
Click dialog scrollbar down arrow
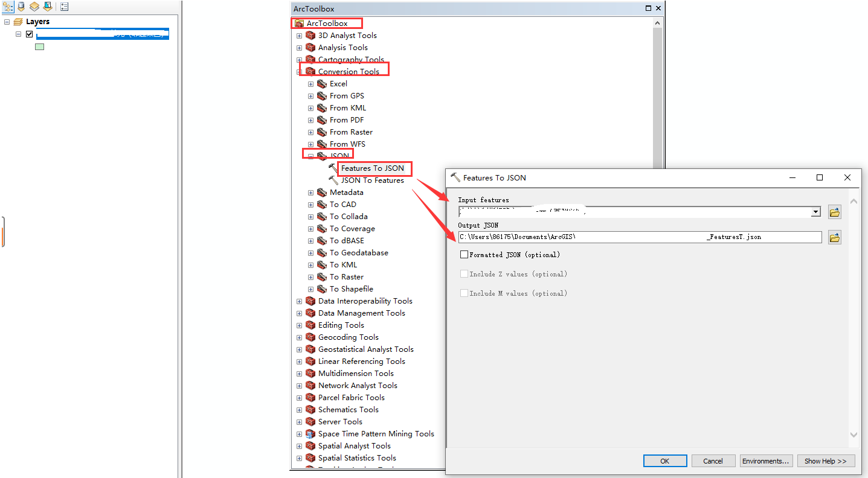854,435
